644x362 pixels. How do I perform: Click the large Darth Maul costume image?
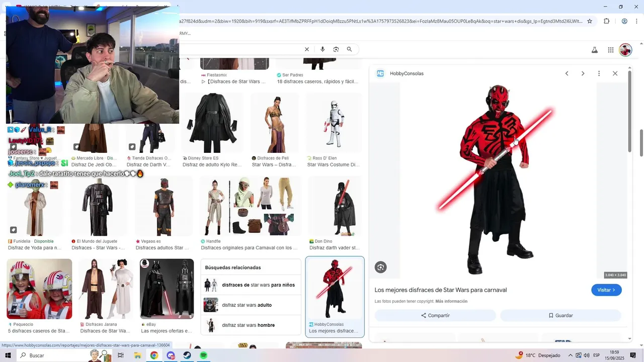click(x=498, y=180)
